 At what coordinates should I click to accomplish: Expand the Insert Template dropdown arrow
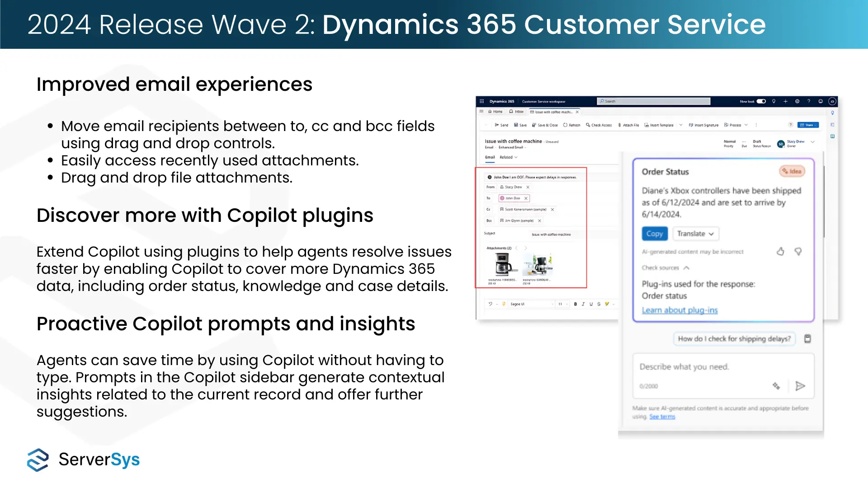[x=681, y=125]
